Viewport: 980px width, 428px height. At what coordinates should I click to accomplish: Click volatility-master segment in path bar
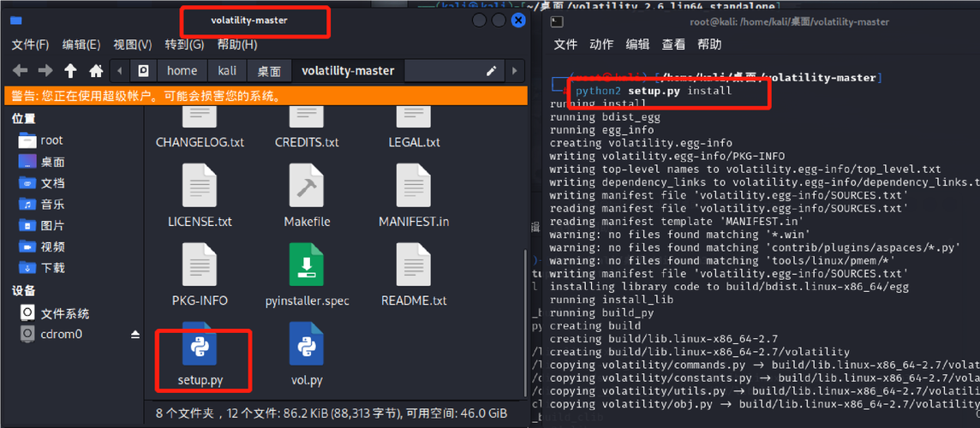coord(348,70)
